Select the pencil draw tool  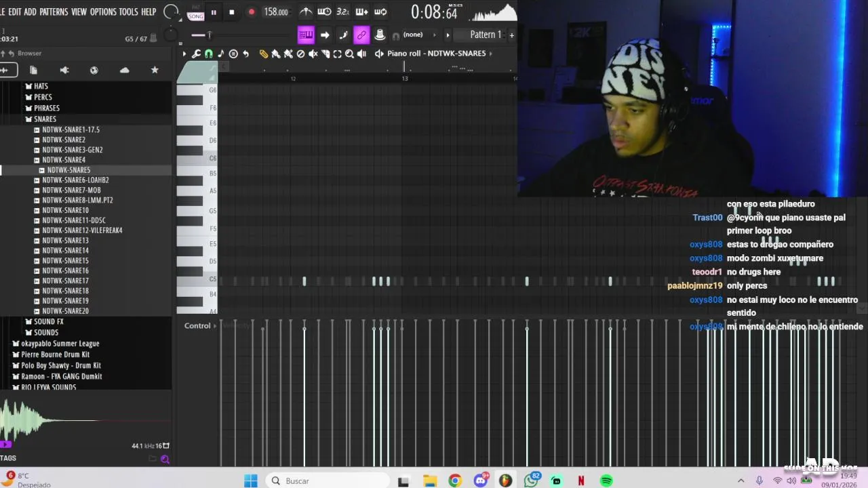[x=264, y=54]
